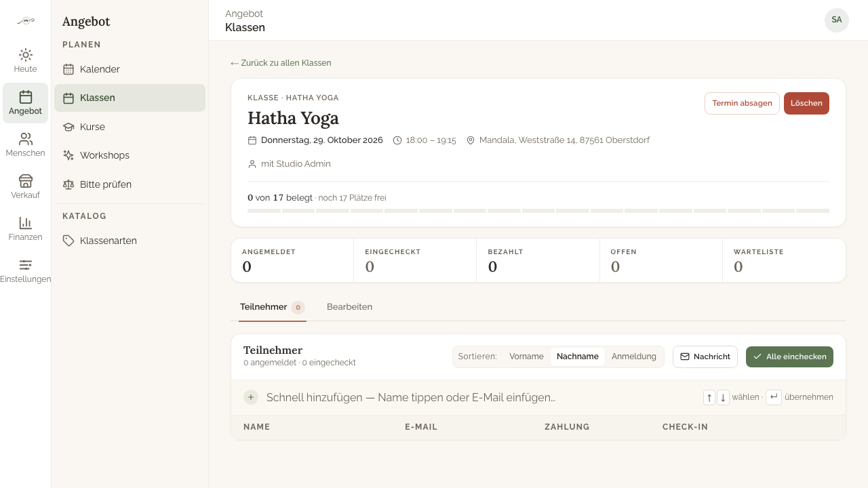Go to the Verkauf shop icon

pos(26,181)
